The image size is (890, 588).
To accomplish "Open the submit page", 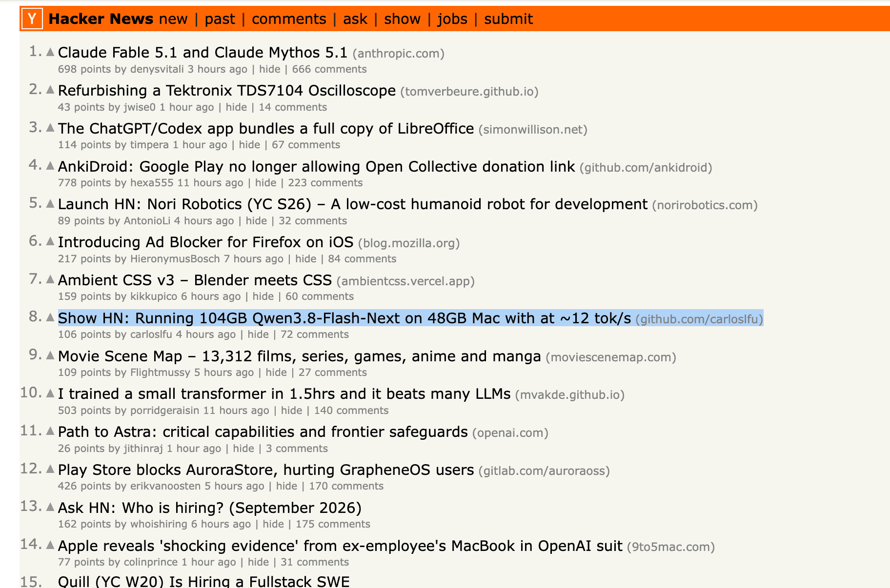I will pos(508,19).
